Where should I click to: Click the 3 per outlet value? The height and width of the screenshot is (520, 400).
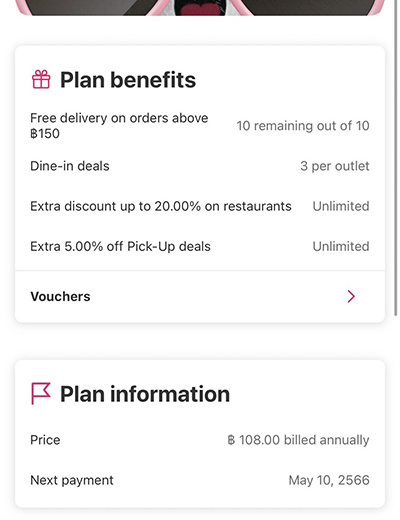tap(335, 166)
